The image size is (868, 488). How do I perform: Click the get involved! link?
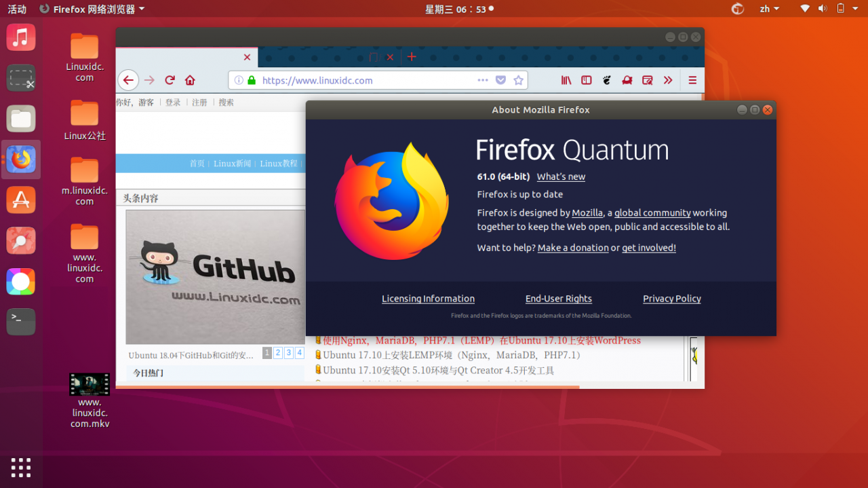tap(649, 248)
